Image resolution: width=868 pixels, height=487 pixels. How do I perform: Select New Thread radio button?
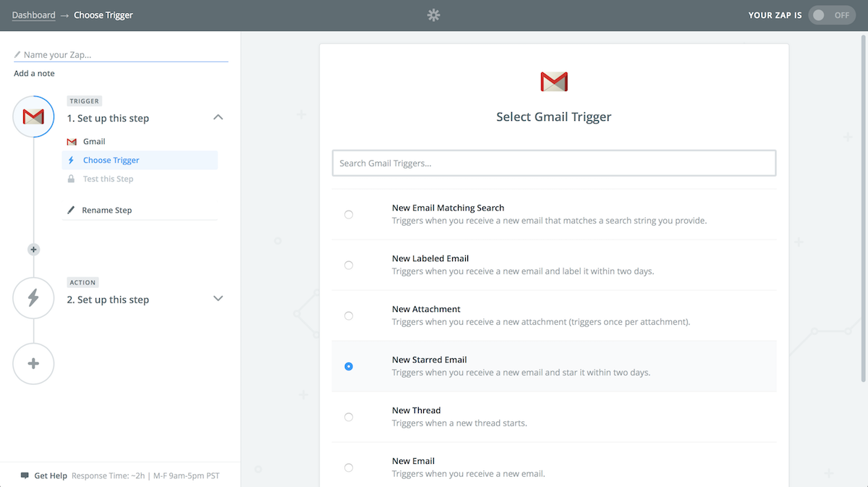click(x=349, y=417)
